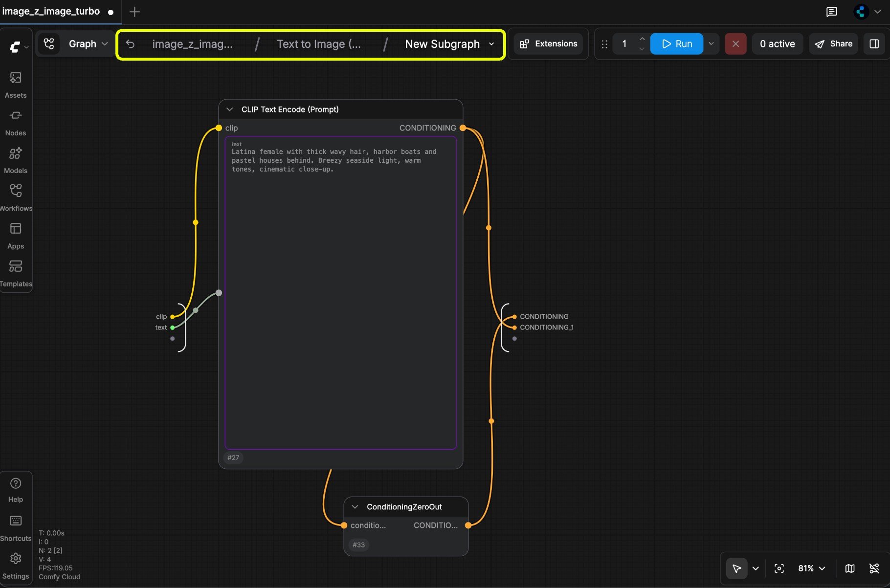Click the Comfy logo menu button
890x588 pixels.
point(15,47)
